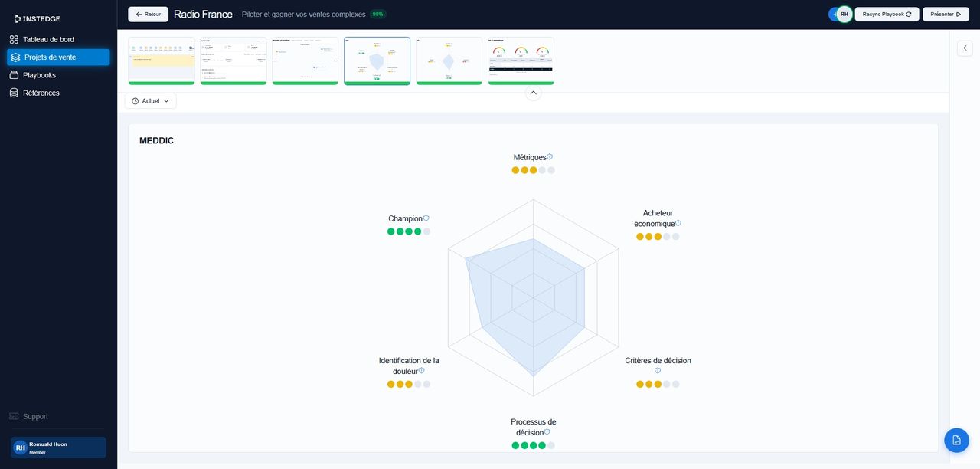Click the Retour button
The image size is (980, 469).
click(147, 14)
